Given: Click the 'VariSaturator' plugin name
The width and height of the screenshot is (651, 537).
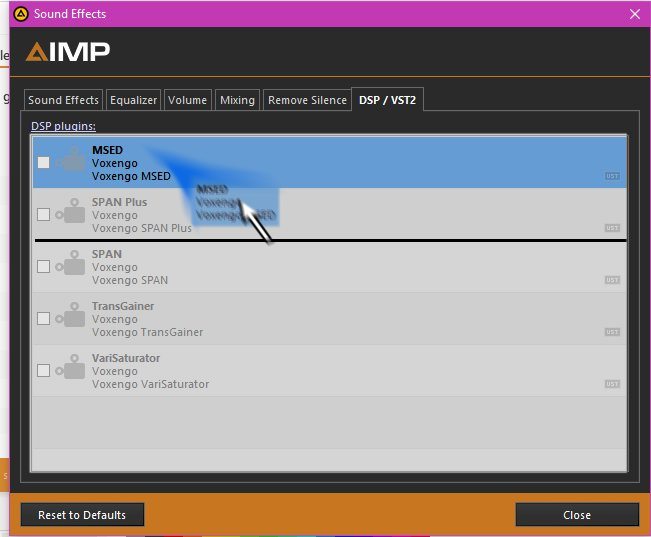Looking at the screenshot, I should click(x=126, y=358).
